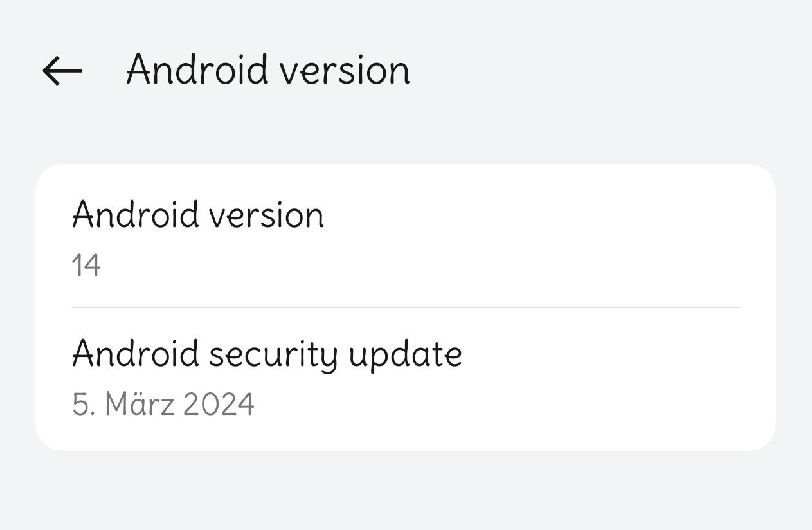Select the 'Android version' row label in the card
812x530 pixels.
[x=198, y=215]
